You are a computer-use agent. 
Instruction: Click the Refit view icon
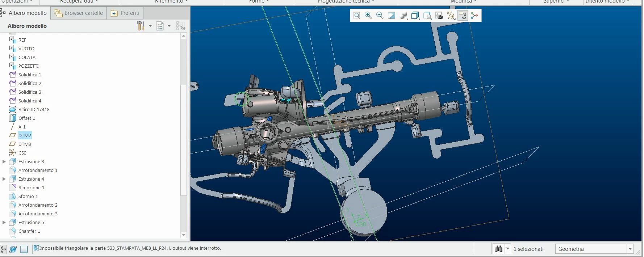coord(357,15)
